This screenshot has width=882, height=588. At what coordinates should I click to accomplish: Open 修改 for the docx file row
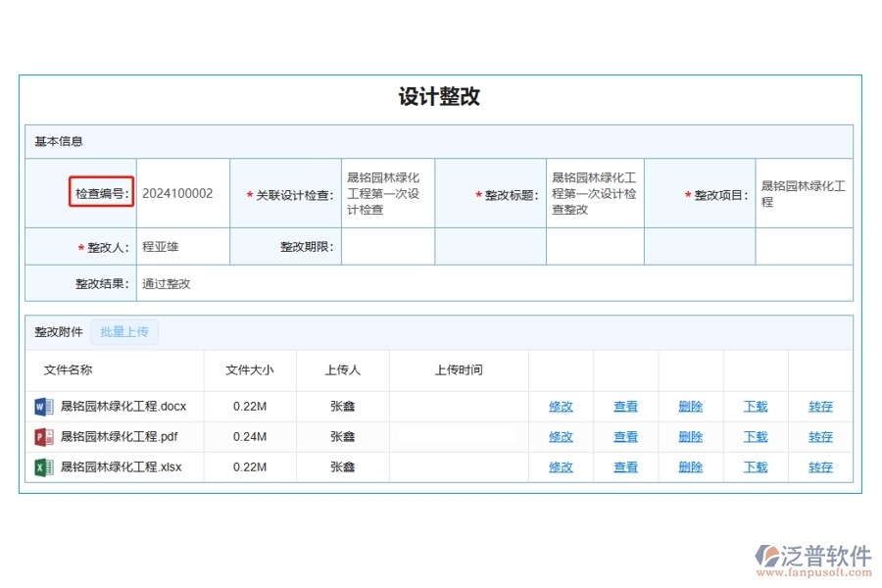561,406
